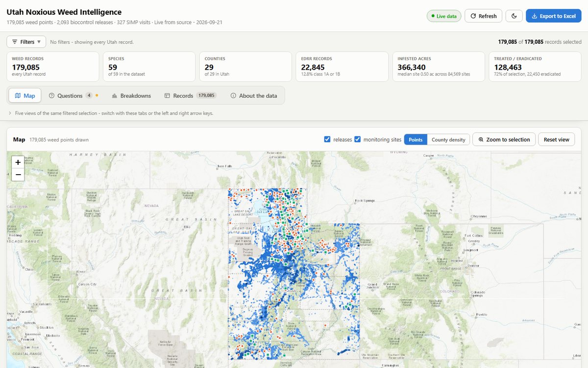
Task: Click the Questions tab count badge 4
Action: pos(89,95)
